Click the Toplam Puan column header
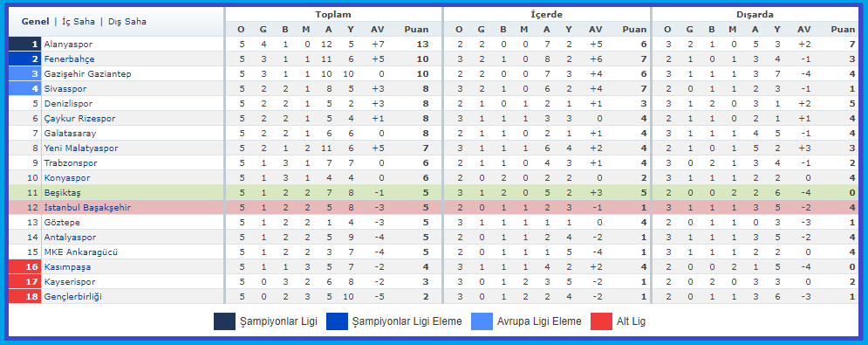 416,30
